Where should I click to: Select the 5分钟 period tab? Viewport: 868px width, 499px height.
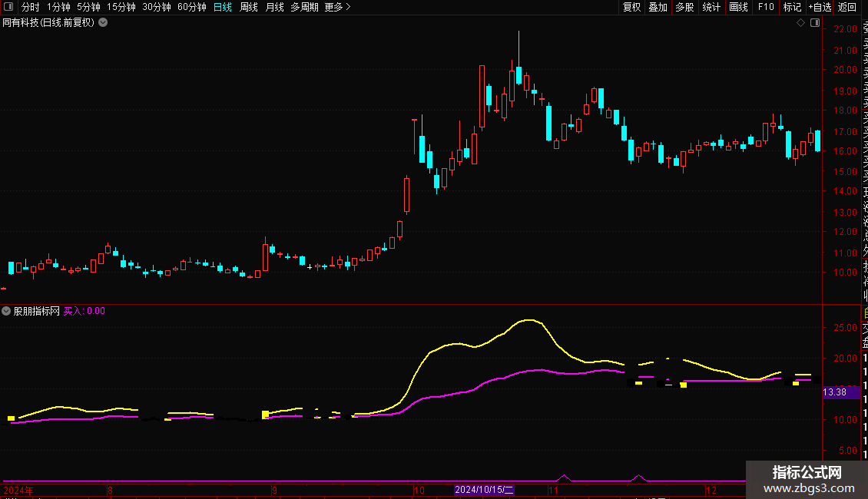coord(88,7)
